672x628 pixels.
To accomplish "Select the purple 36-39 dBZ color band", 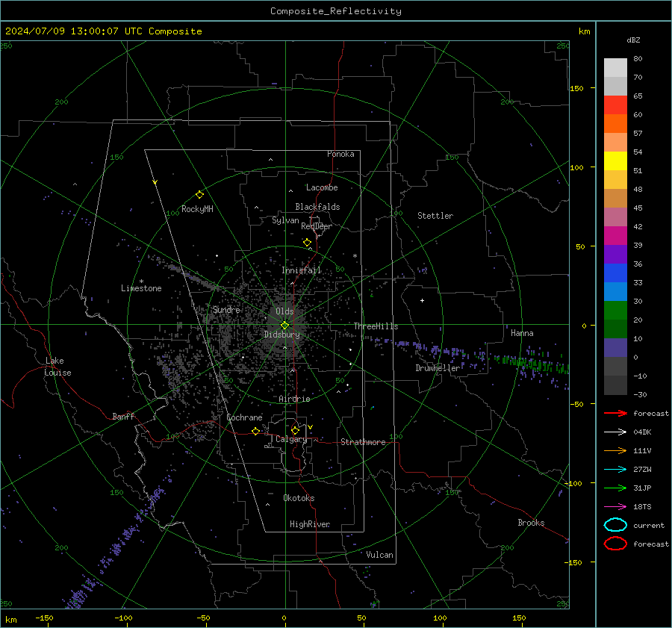I will coord(615,254).
